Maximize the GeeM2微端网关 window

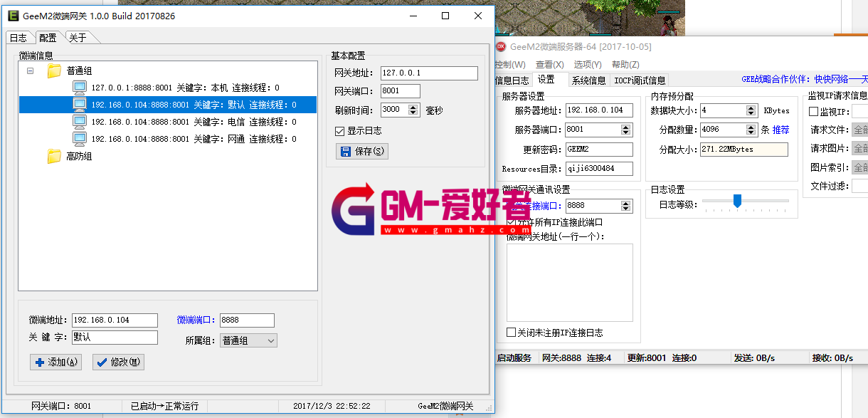[x=445, y=16]
